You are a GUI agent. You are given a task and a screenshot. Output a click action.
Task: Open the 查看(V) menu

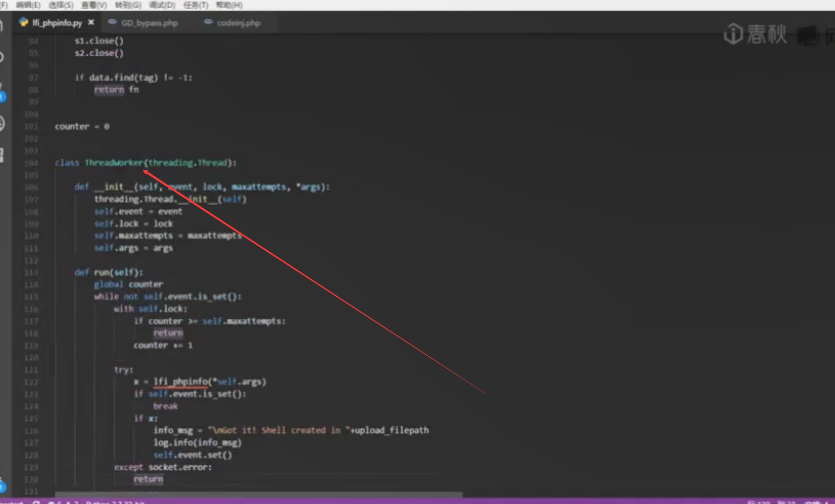coord(94,5)
